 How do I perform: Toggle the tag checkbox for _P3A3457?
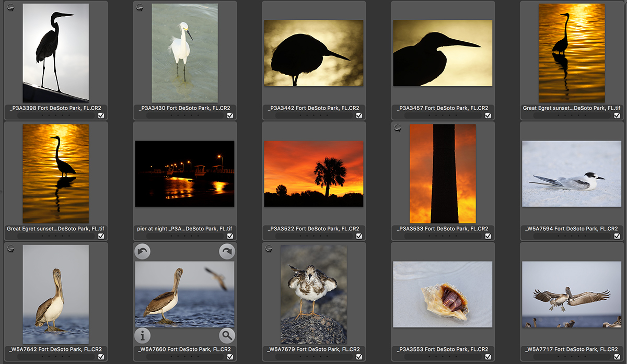point(488,115)
